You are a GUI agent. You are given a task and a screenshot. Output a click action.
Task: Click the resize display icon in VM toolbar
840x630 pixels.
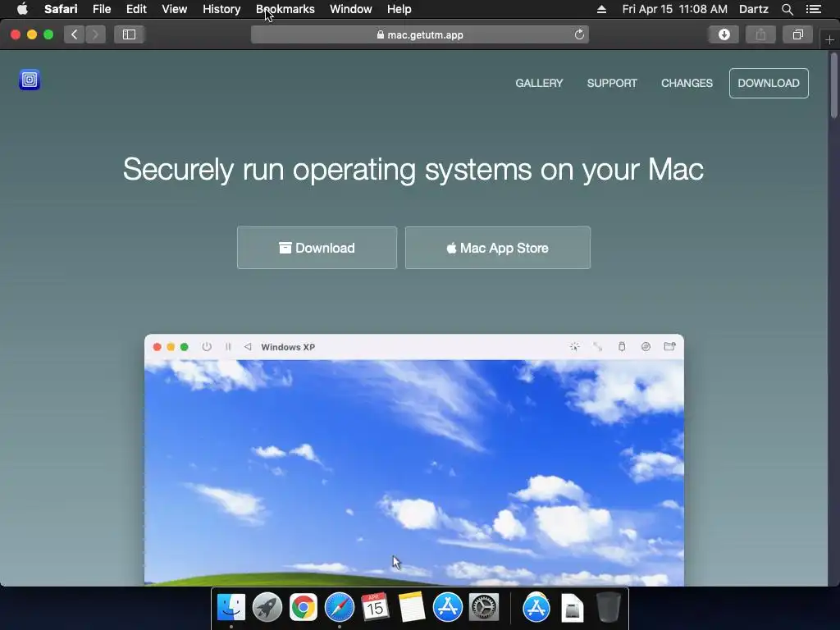point(598,347)
